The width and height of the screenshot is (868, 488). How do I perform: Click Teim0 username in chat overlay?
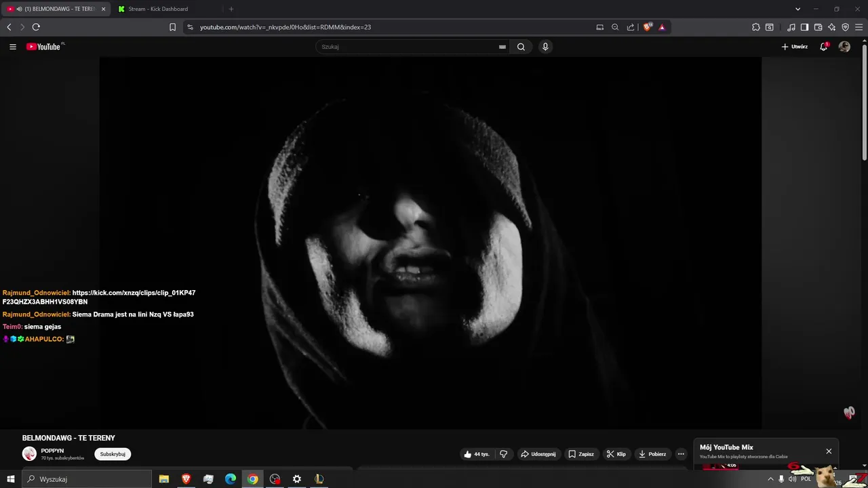[x=13, y=327]
